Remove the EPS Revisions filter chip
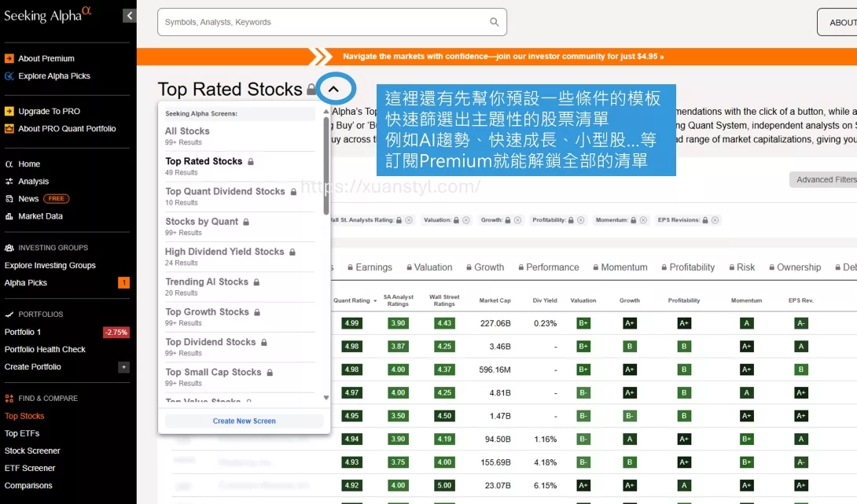The width and height of the screenshot is (857, 504). (x=715, y=220)
